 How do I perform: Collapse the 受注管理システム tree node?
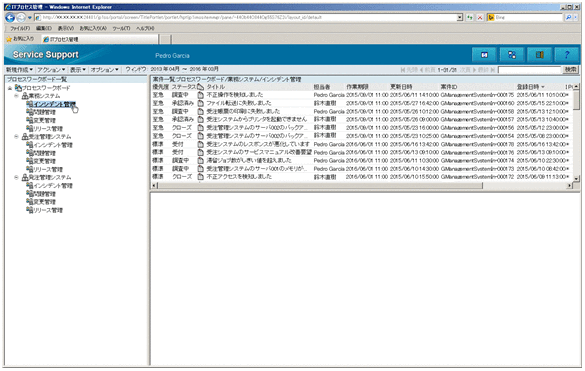(16, 137)
